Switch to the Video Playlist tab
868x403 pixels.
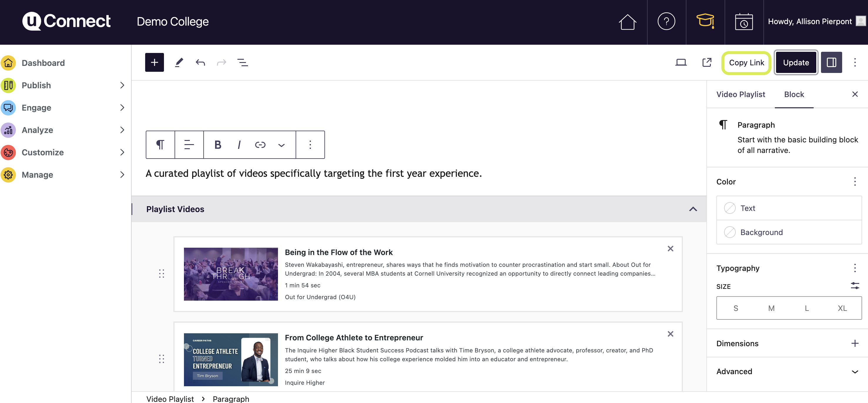coord(740,94)
